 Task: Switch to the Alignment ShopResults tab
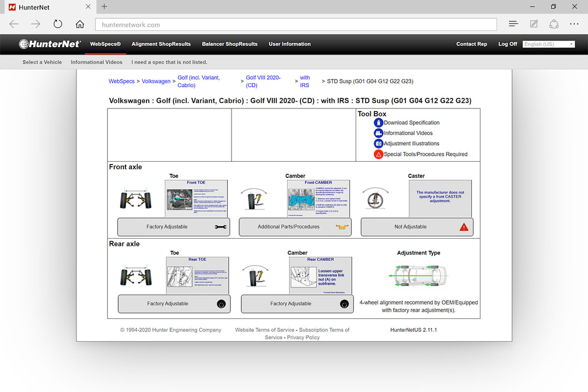tap(161, 44)
